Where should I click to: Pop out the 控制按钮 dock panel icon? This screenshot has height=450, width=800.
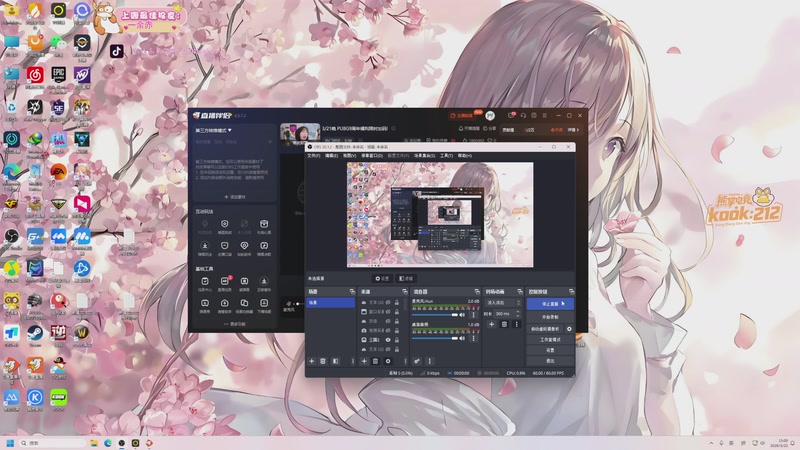pyautogui.click(x=571, y=291)
